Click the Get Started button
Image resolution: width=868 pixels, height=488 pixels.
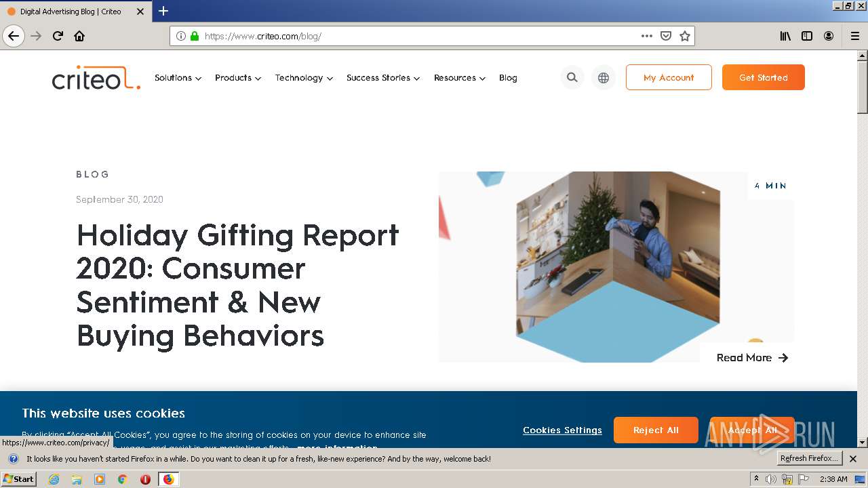(764, 77)
